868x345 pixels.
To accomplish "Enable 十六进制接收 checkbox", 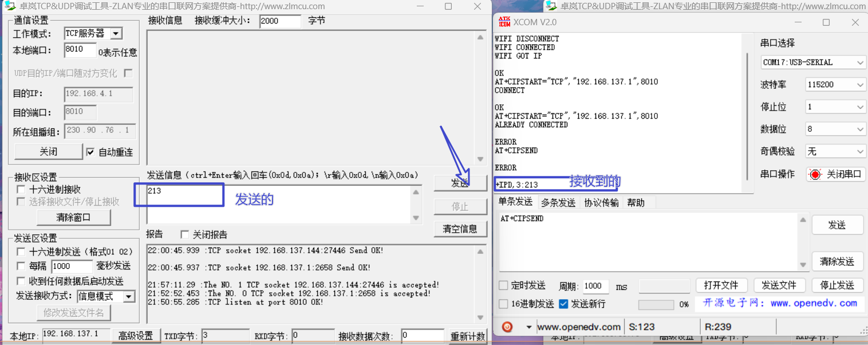I will coord(21,189).
